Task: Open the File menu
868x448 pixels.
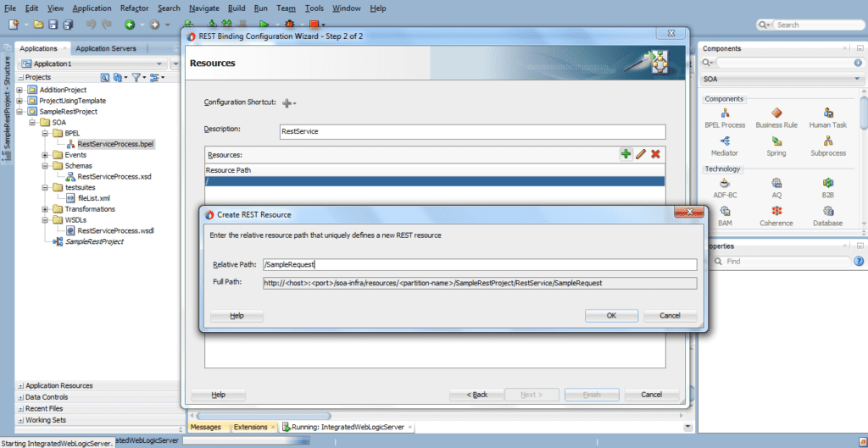Action: tap(10, 8)
